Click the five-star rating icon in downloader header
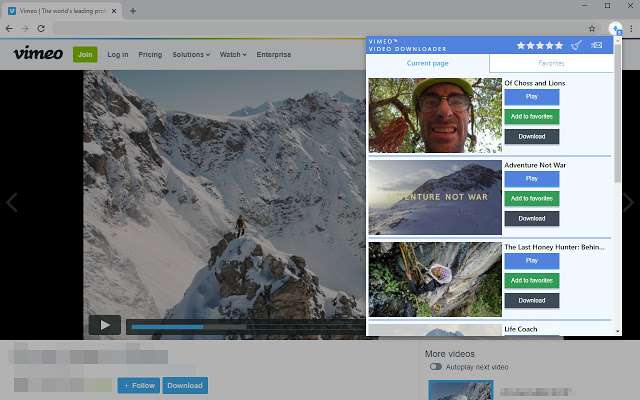The image size is (640, 400). pos(539,45)
